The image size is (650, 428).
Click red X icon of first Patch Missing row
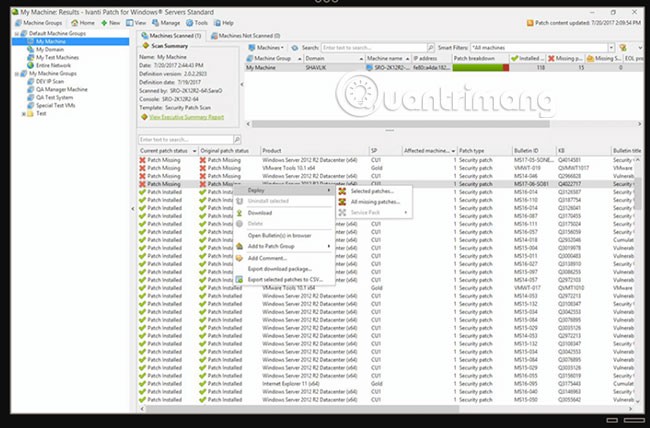click(143, 160)
